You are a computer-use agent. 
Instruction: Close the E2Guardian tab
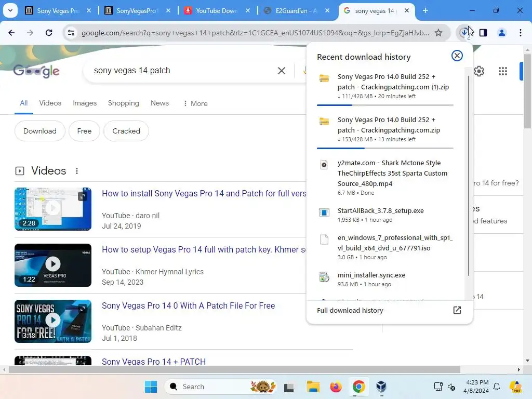(x=327, y=10)
